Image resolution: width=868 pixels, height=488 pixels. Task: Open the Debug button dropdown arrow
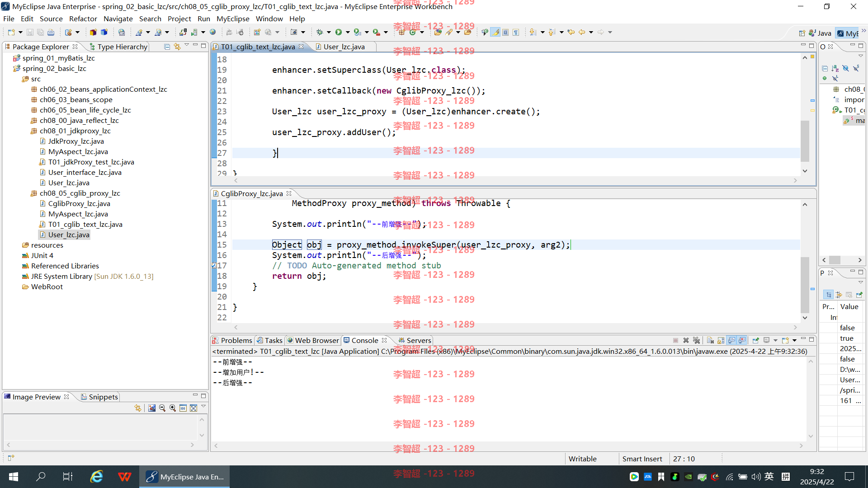[x=329, y=32]
